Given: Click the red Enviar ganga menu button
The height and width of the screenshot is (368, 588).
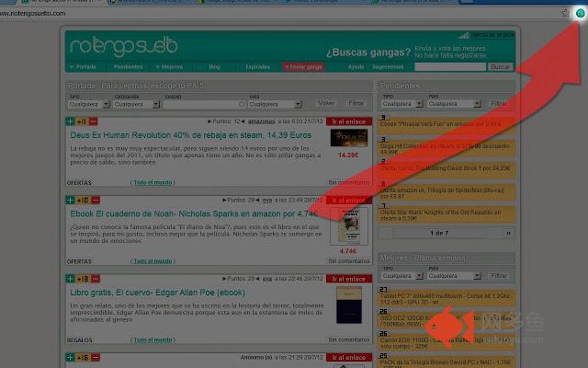Looking at the screenshot, I should tap(303, 67).
